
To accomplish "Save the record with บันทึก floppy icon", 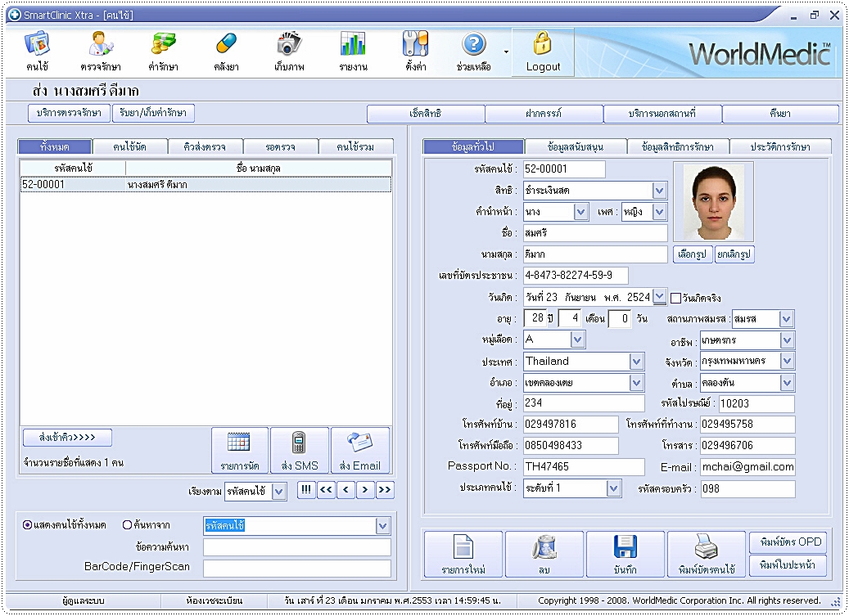I will click(x=625, y=554).
